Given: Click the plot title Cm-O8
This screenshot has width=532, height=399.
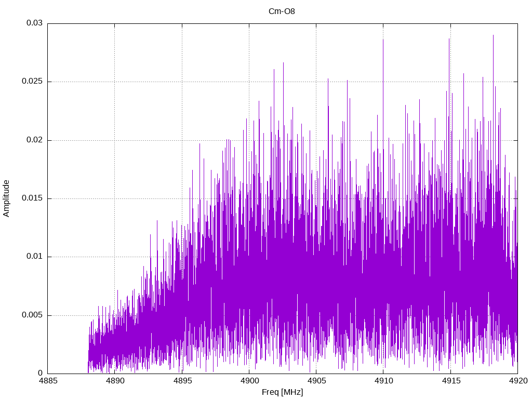Looking at the screenshot, I should [x=282, y=11].
